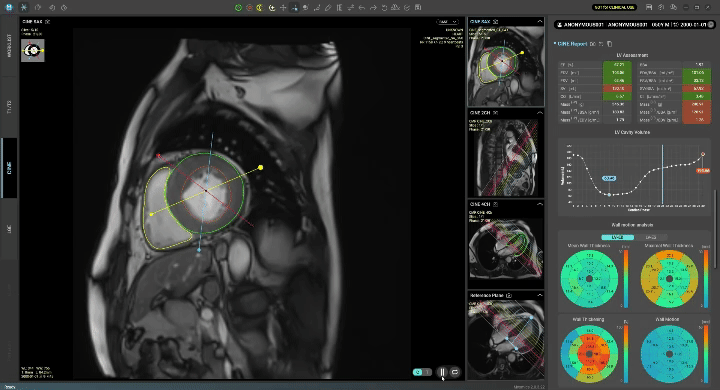
Task: Toggle the cyan two-state switch near pause button
Action: (x=422, y=372)
